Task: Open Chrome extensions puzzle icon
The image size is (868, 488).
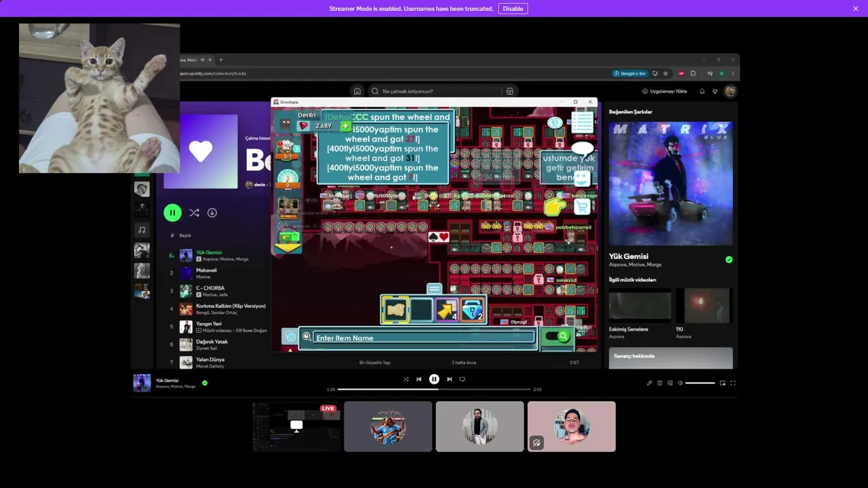Action: tap(693, 73)
